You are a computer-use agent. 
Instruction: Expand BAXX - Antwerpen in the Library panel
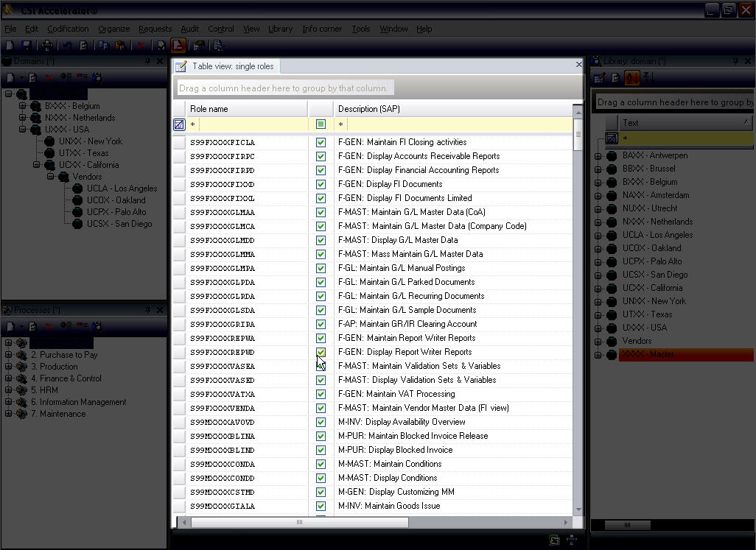(x=598, y=155)
